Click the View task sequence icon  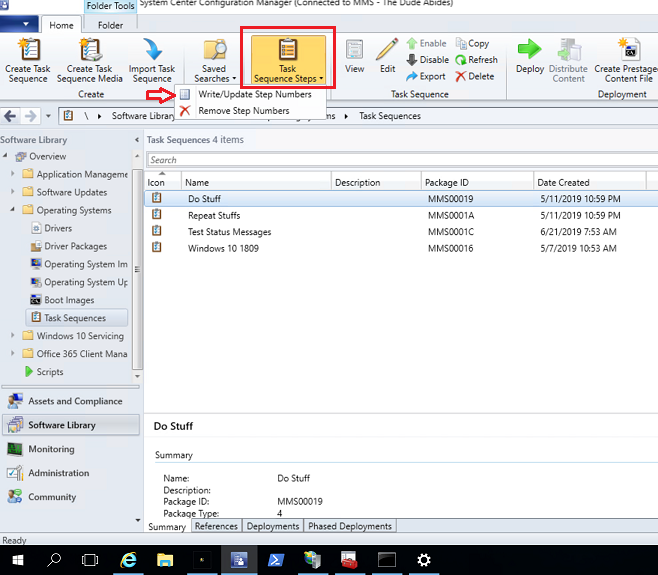click(355, 50)
